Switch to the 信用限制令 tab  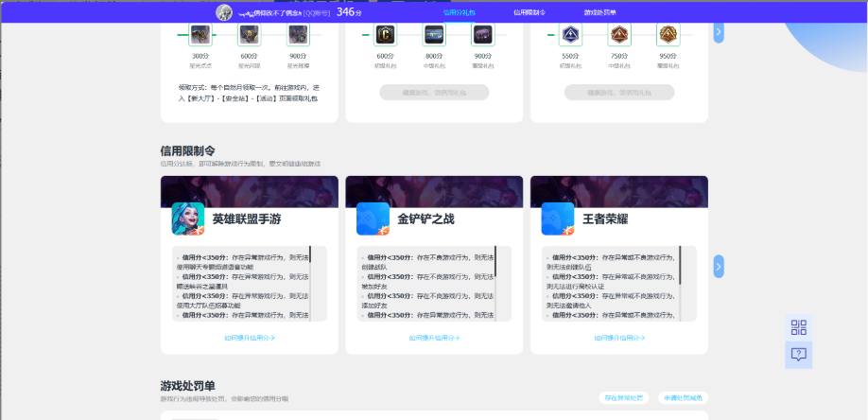[529, 12]
